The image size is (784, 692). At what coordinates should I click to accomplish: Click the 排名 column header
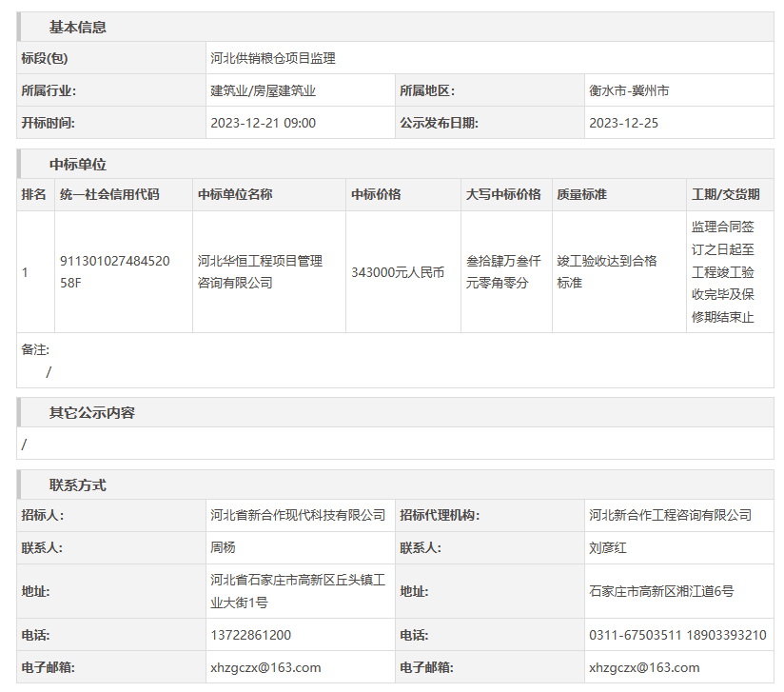pos(33,194)
